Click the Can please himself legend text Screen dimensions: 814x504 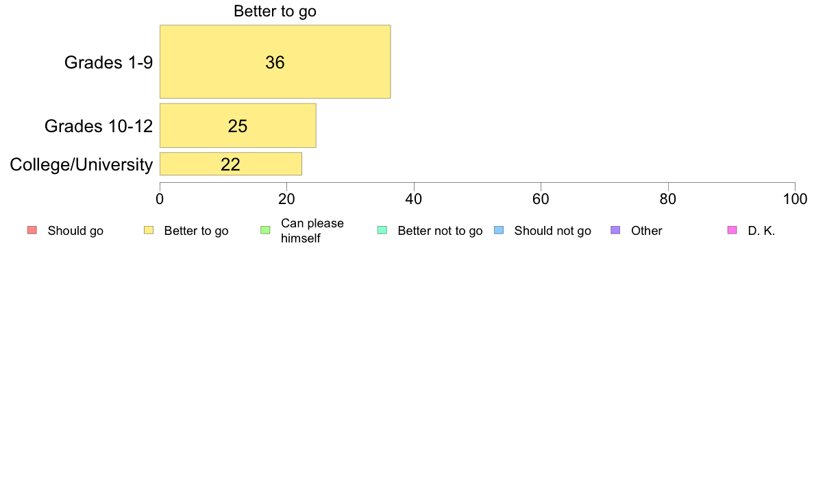tap(312, 231)
